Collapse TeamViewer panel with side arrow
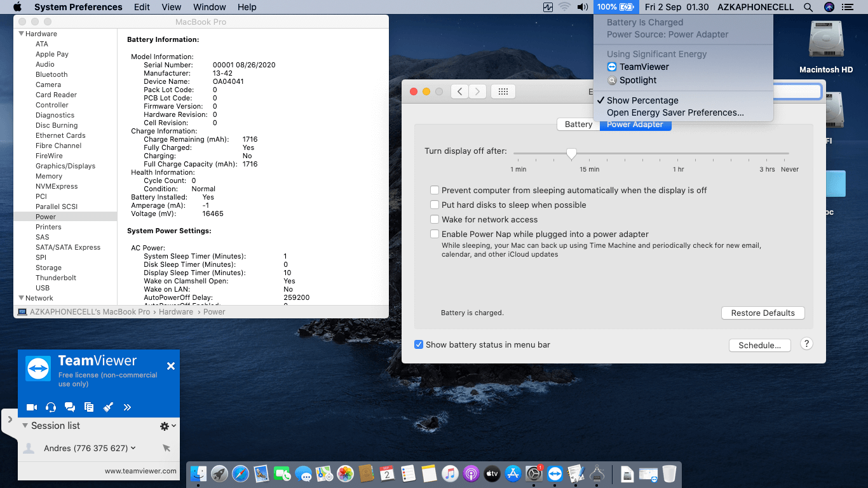Viewport: 868px width, 488px height. pyautogui.click(x=10, y=419)
